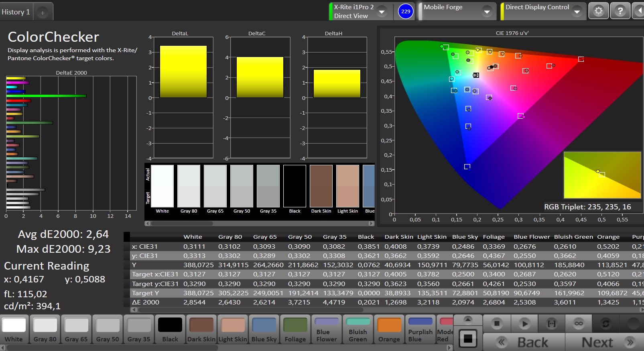644x351 pixels.
Task: Click the stop measurement button
Action: [497, 324]
